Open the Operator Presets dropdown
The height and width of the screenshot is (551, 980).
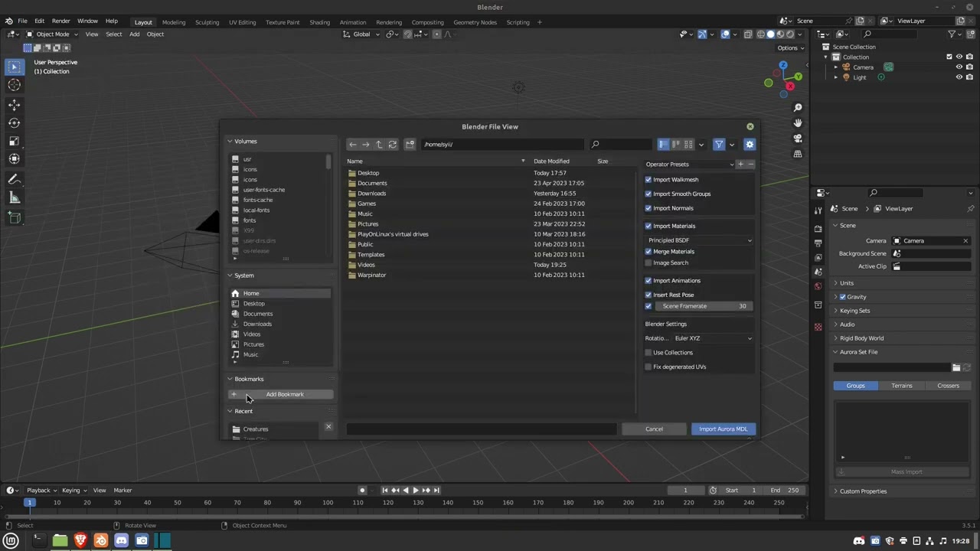pyautogui.click(x=690, y=165)
